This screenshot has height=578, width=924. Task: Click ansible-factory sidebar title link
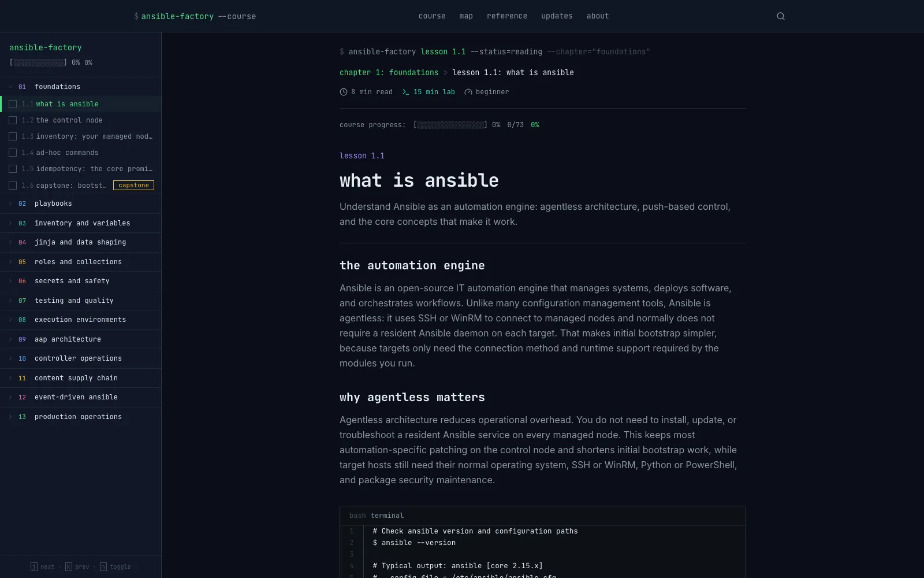(x=46, y=47)
